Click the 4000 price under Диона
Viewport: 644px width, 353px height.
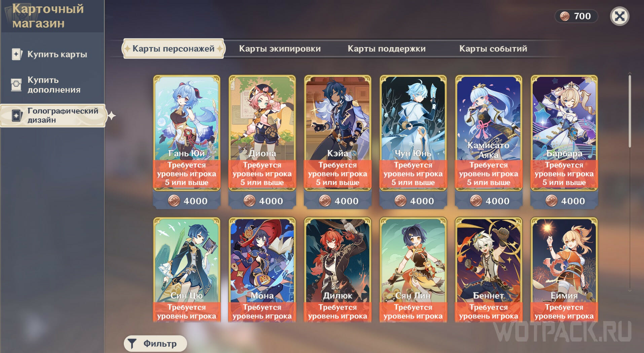(271, 201)
